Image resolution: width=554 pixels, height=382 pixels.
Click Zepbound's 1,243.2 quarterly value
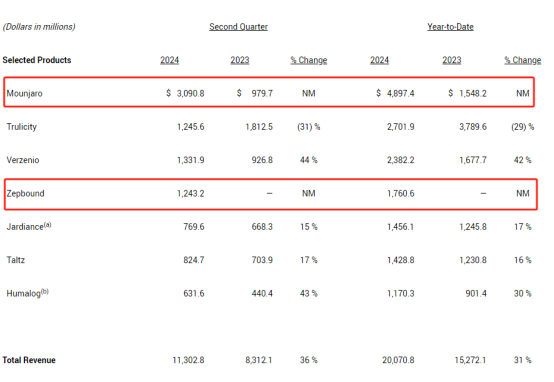pos(190,193)
